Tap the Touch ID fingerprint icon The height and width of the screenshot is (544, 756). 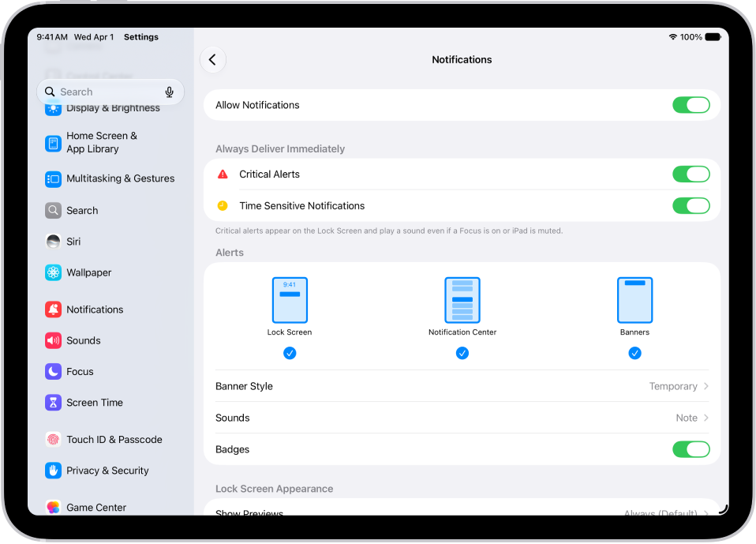tap(53, 440)
